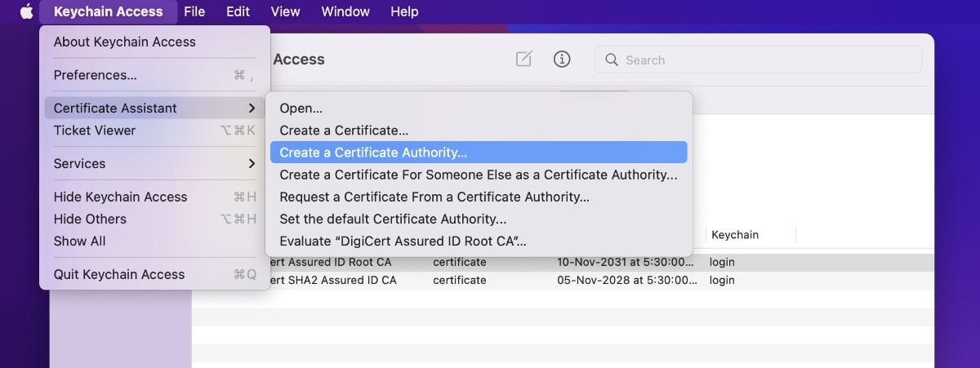Open the Edit menu
Viewport: 980px width, 368px height.
pos(238,11)
